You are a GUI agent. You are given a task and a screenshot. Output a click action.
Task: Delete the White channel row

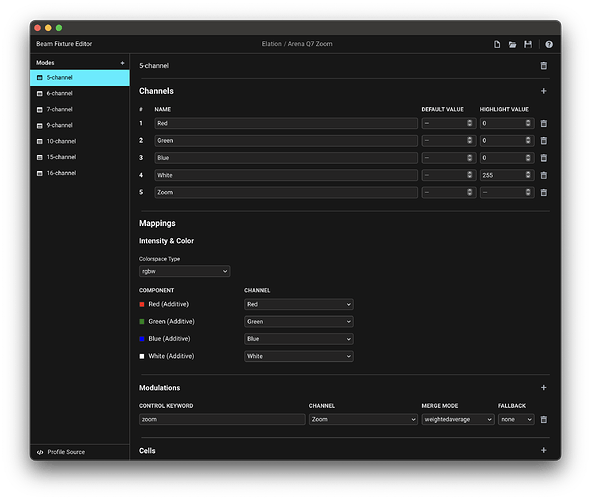(x=544, y=175)
